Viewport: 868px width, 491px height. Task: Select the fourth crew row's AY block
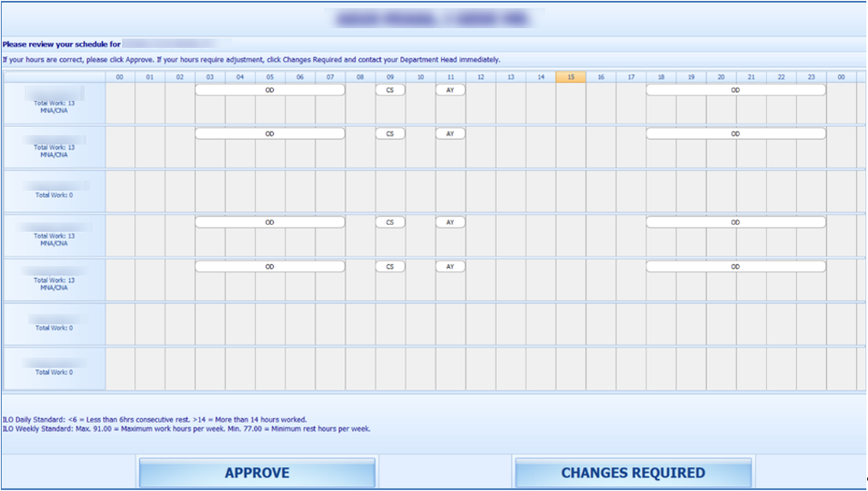(x=451, y=222)
